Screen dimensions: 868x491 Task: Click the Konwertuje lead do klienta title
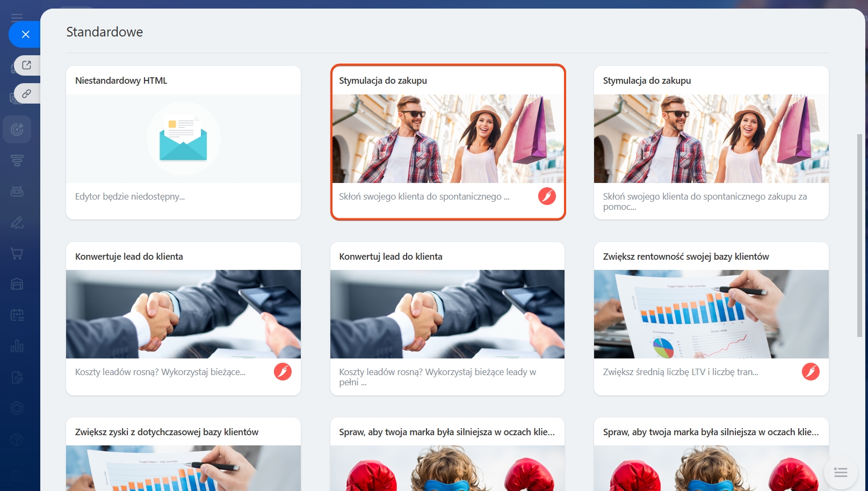coord(129,257)
